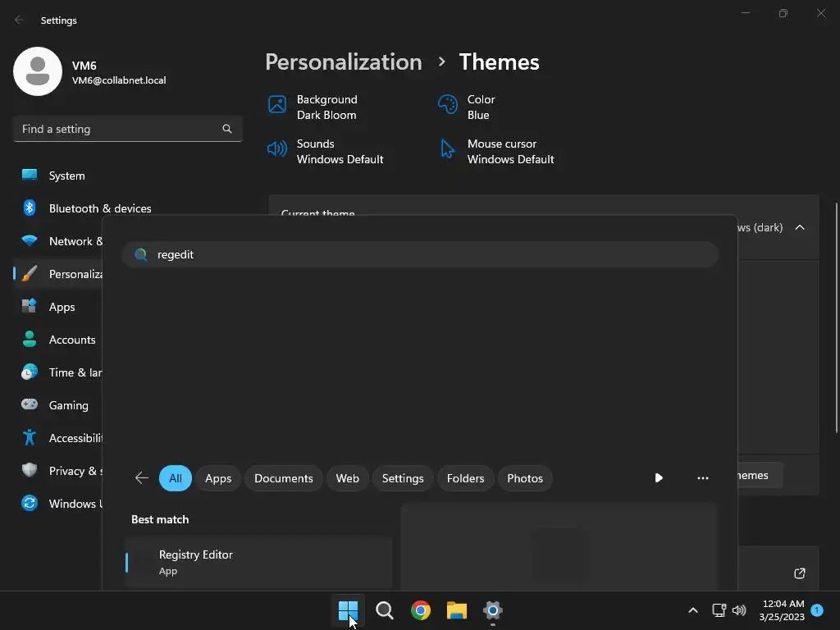Open Background Dark Bloom setting

313,107
